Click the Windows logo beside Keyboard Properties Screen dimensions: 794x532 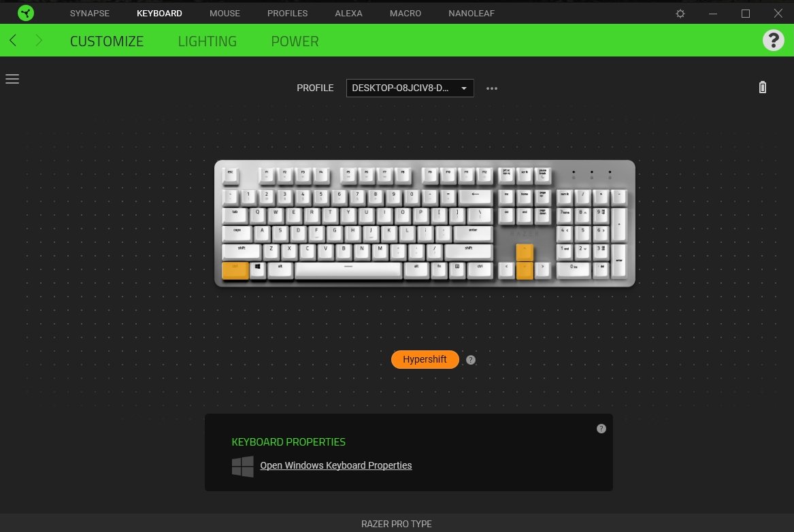(x=243, y=466)
